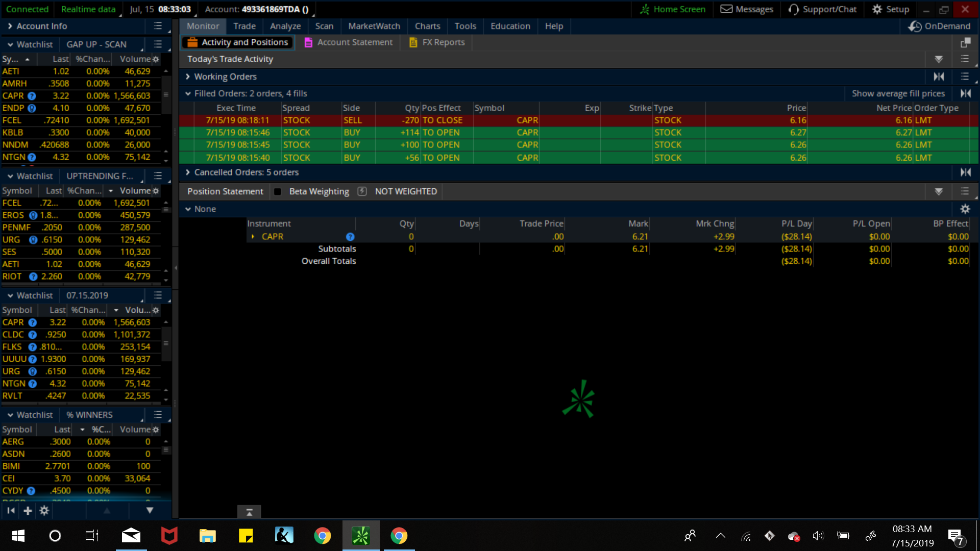Expand the CAPR instrument row

[x=253, y=237]
